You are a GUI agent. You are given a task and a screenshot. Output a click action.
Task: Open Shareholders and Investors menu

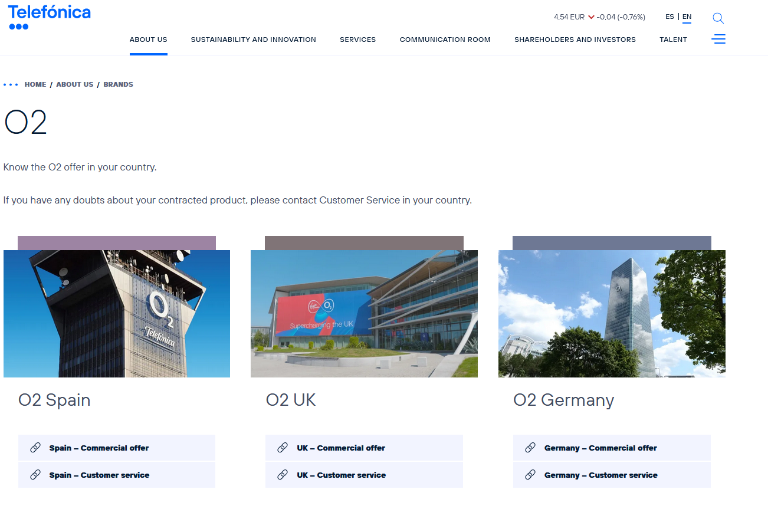(x=575, y=40)
